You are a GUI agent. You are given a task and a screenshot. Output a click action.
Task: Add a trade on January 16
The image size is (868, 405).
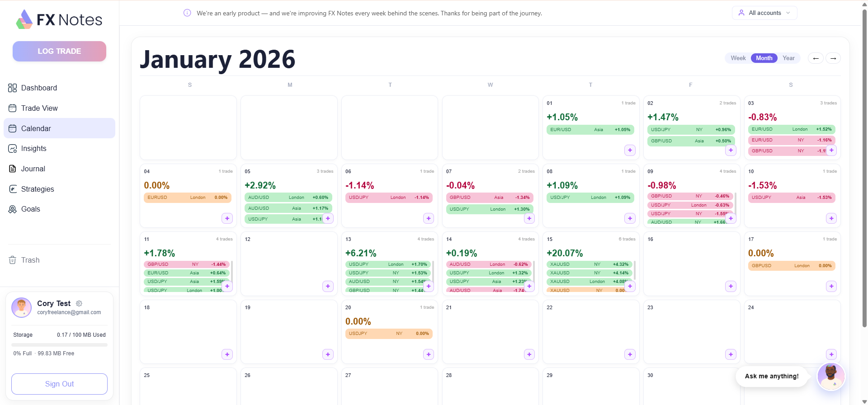tap(731, 286)
